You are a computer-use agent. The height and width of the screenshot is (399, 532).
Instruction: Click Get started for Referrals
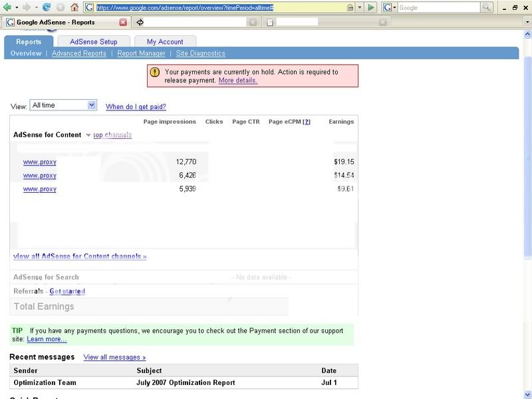point(67,291)
